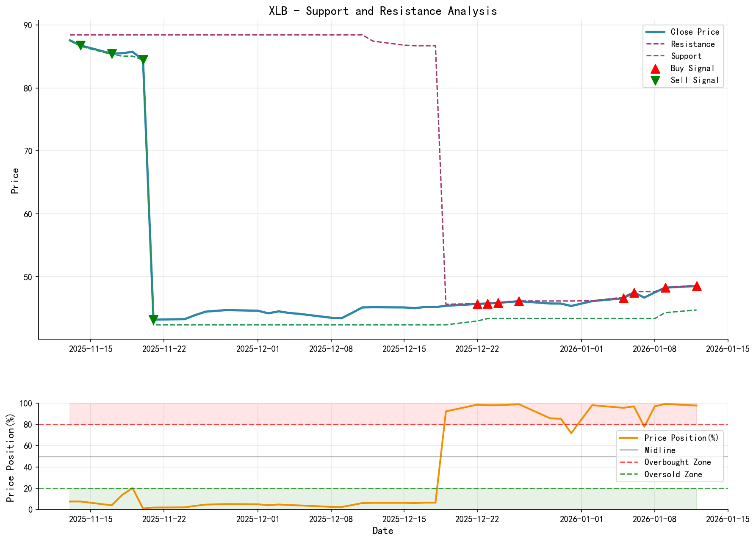Click the red Buy Signal triangle in the legend
Screen dimensions: 756x542
point(655,68)
